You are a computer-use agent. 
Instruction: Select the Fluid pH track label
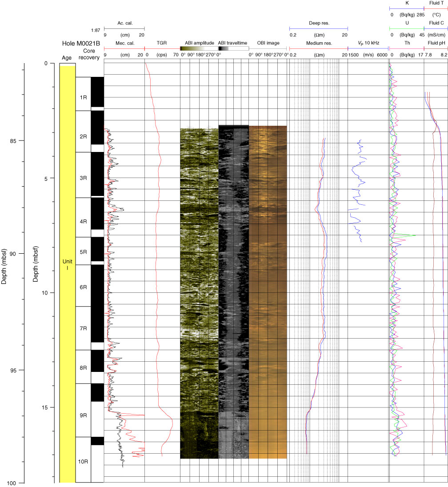click(x=436, y=43)
